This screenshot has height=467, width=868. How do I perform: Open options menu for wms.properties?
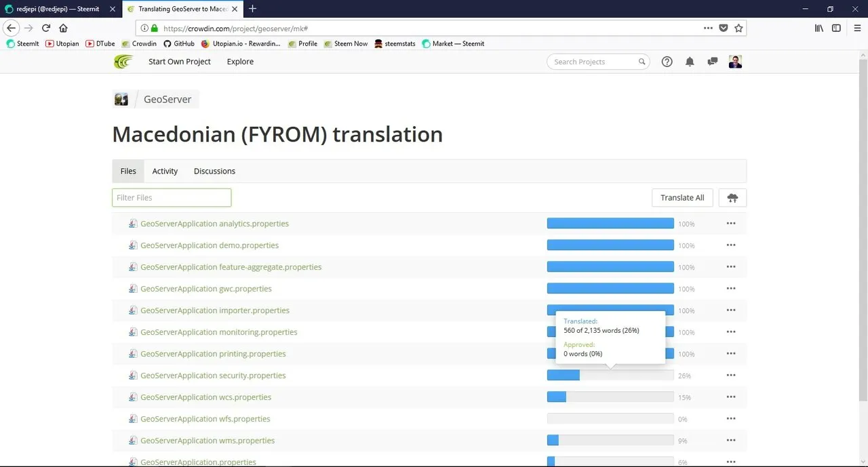coord(731,441)
